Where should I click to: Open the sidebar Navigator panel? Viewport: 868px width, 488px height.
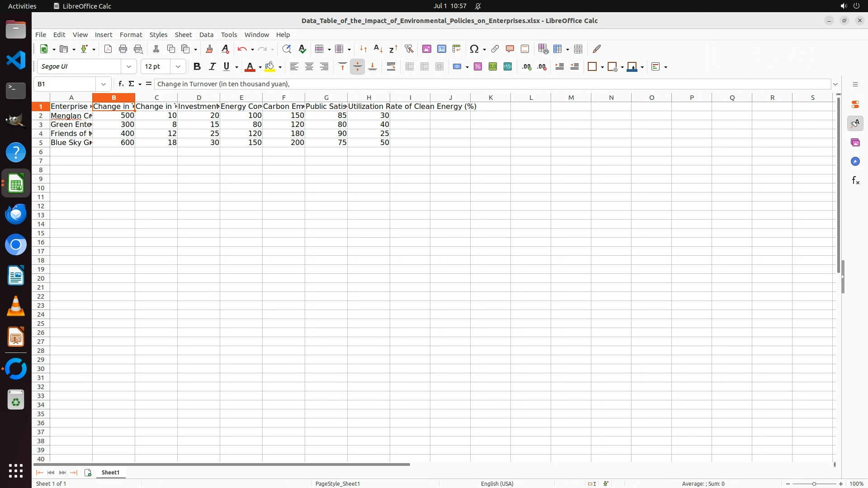[855, 162]
